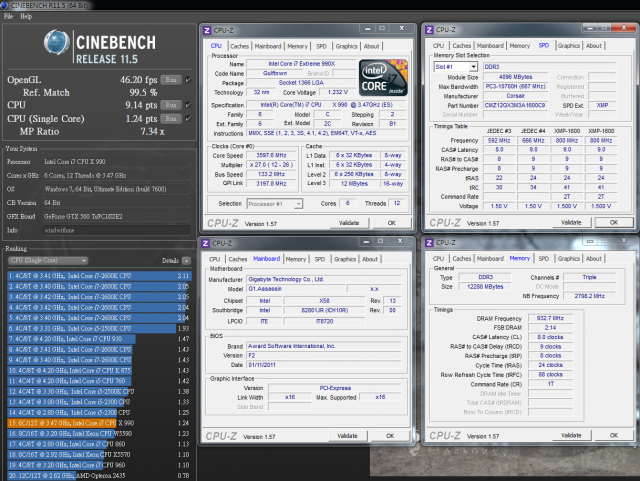Click the CPU-Z Z icon in the CPU tab window title
640x481 pixels.
tap(207, 31)
